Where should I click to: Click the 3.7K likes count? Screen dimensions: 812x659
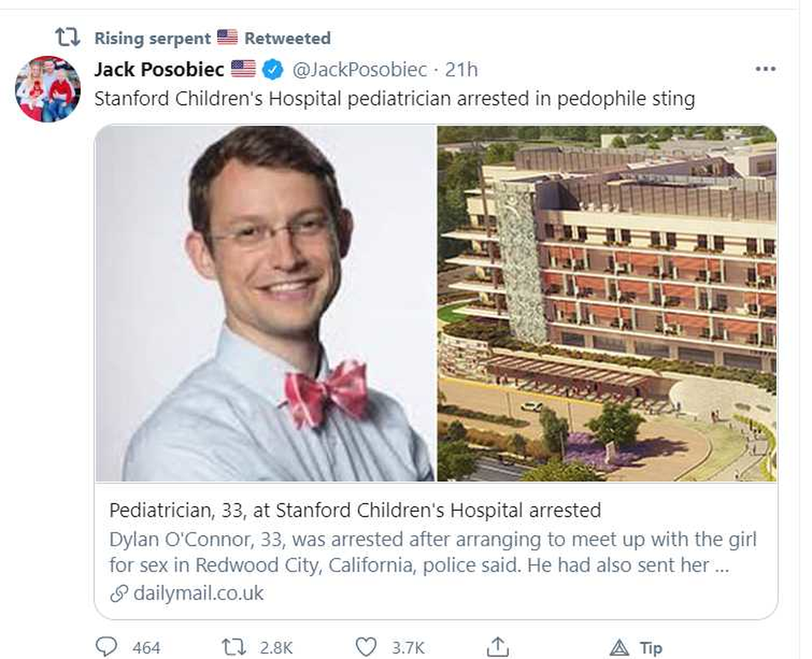pos(408,647)
